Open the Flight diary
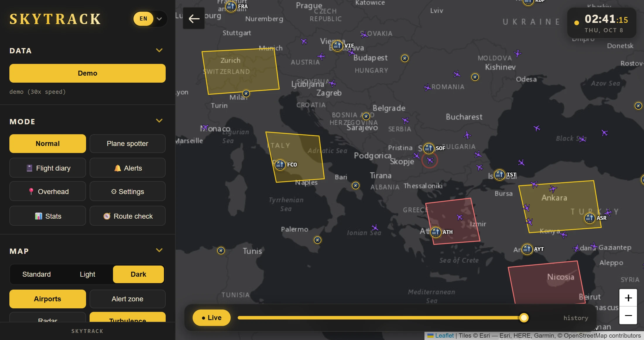Viewport: 644px width, 340px height. click(x=48, y=168)
